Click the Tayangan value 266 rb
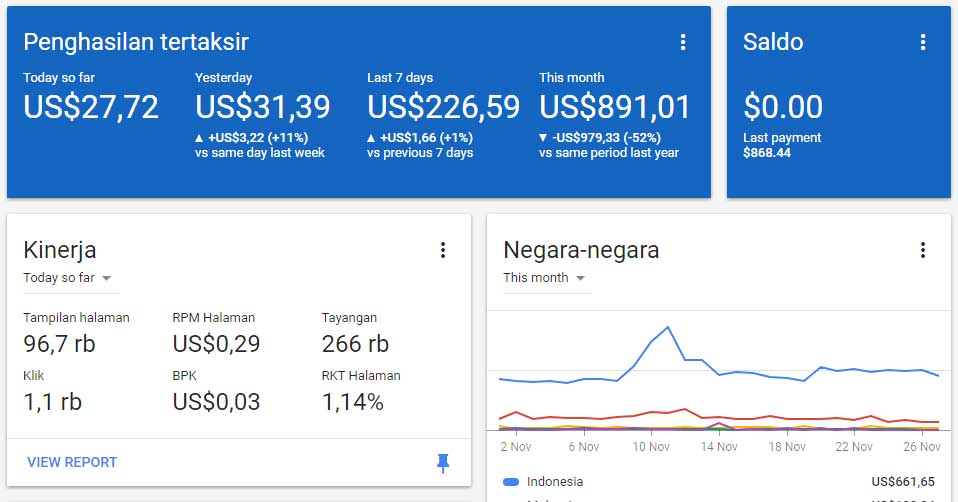The height and width of the screenshot is (502, 958). click(355, 344)
